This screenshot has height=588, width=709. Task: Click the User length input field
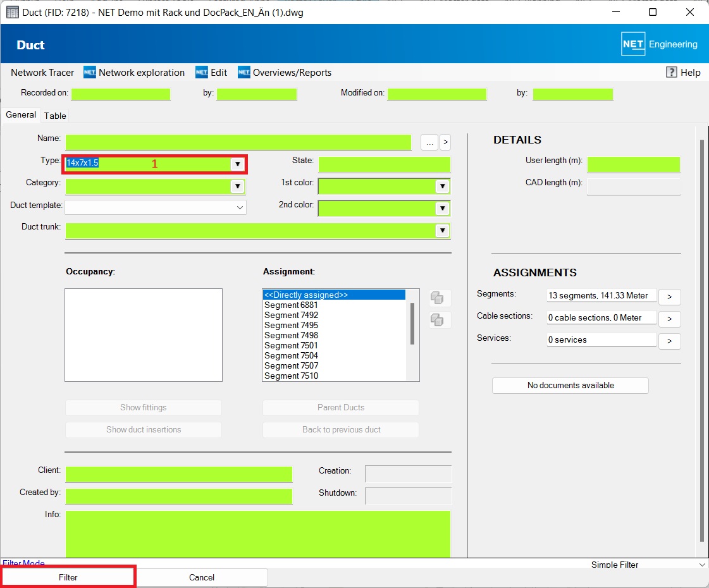point(633,165)
